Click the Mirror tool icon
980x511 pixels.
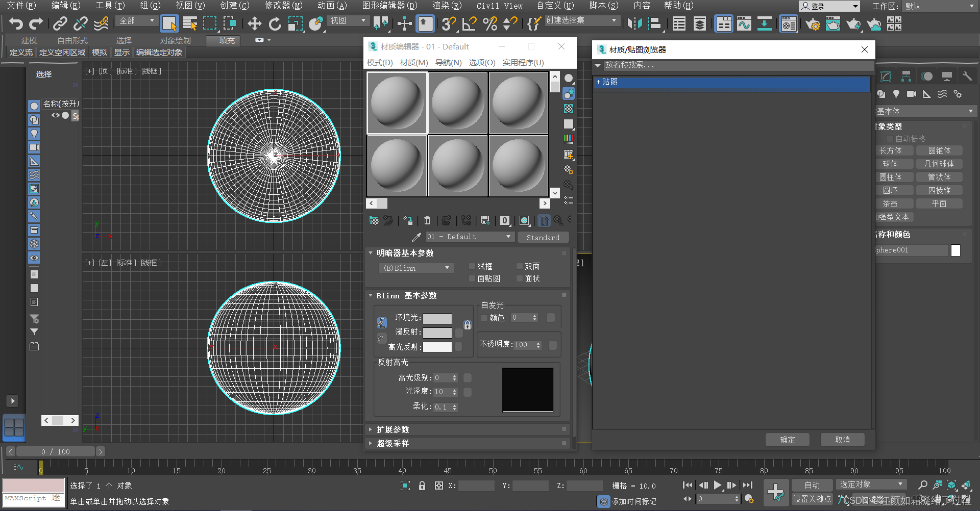tap(634, 23)
